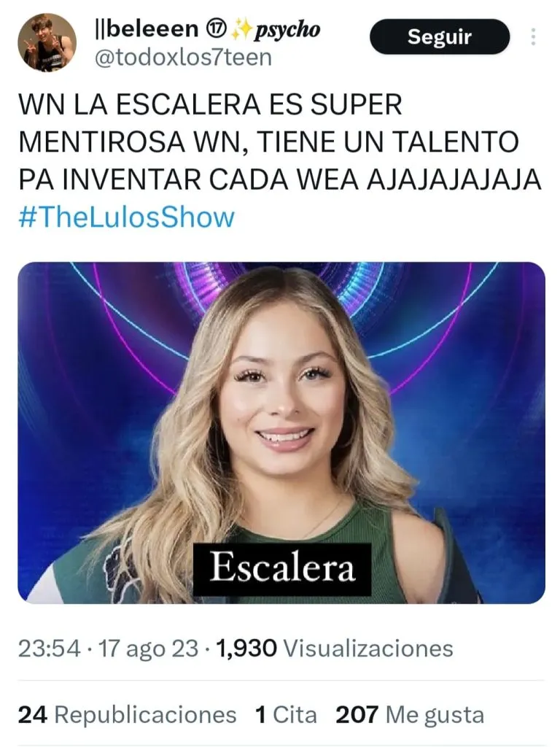Show the 207 Me gusta likes list
Screen dimensions: 560x747
pos(410,715)
